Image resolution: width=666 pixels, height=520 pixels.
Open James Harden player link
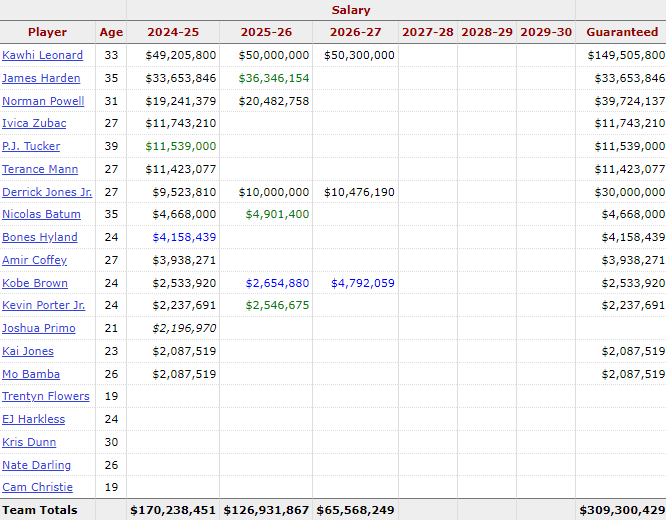click(x=41, y=78)
